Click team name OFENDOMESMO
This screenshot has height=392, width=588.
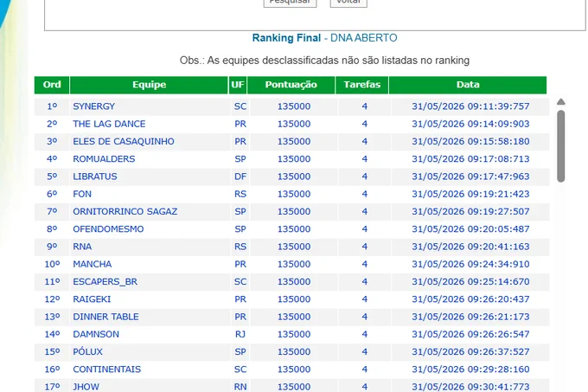coord(108,229)
